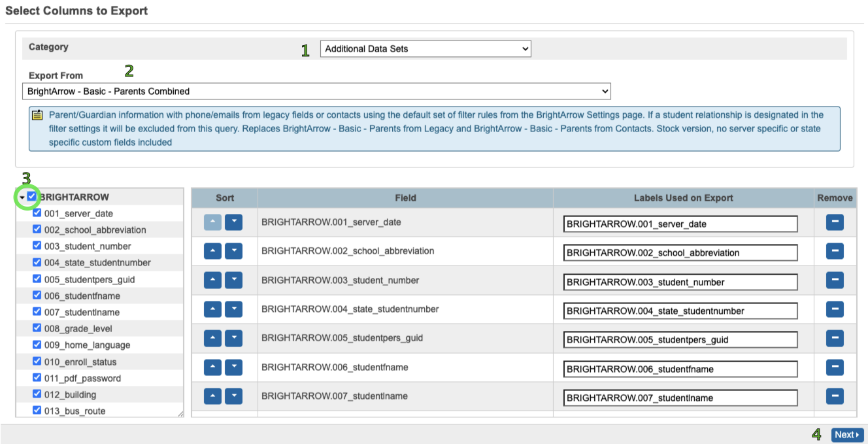The image size is (868, 444).
Task: Edit label for 004_state_studentnumber
Action: 680,311
